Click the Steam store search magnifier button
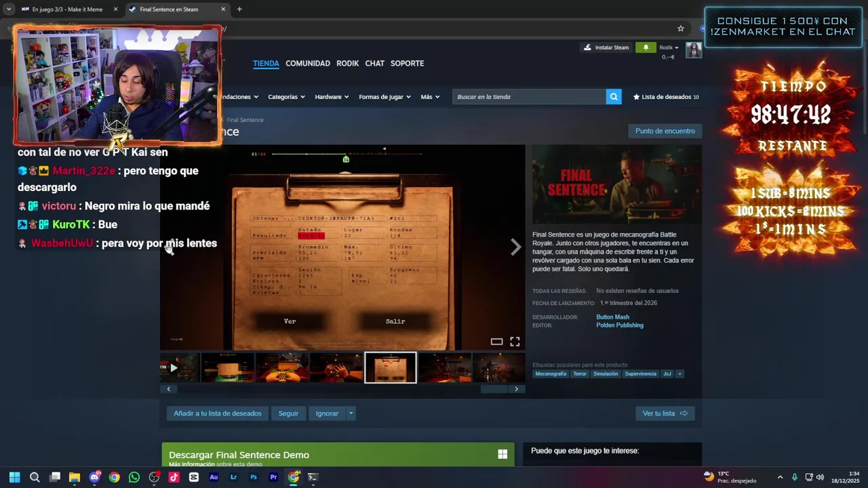Screen dimensions: 868x488 pyautogui.click(x=614, y=97)
